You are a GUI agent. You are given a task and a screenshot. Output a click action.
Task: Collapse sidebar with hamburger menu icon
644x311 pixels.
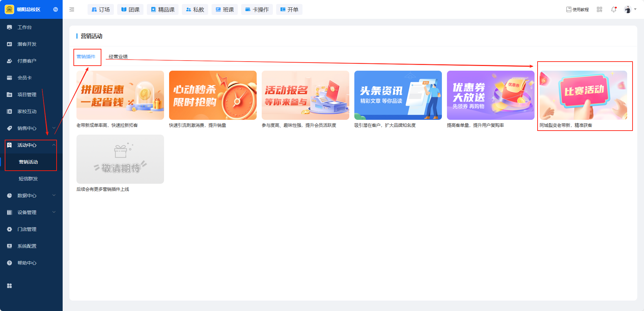pos(72,10)
